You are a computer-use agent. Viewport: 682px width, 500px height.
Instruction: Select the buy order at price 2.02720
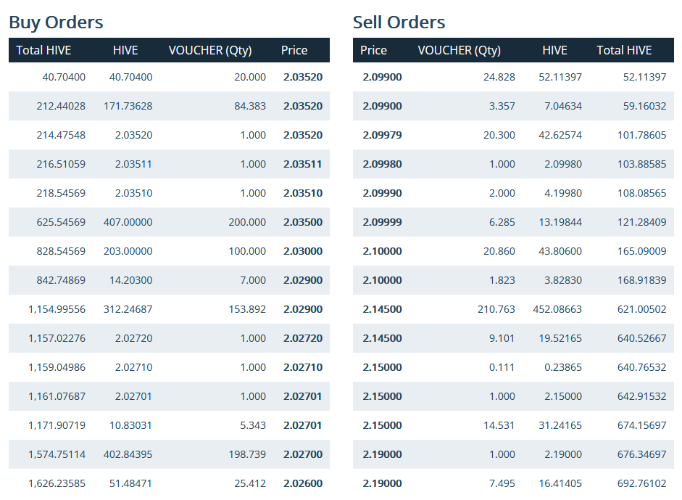click(169, 338)
